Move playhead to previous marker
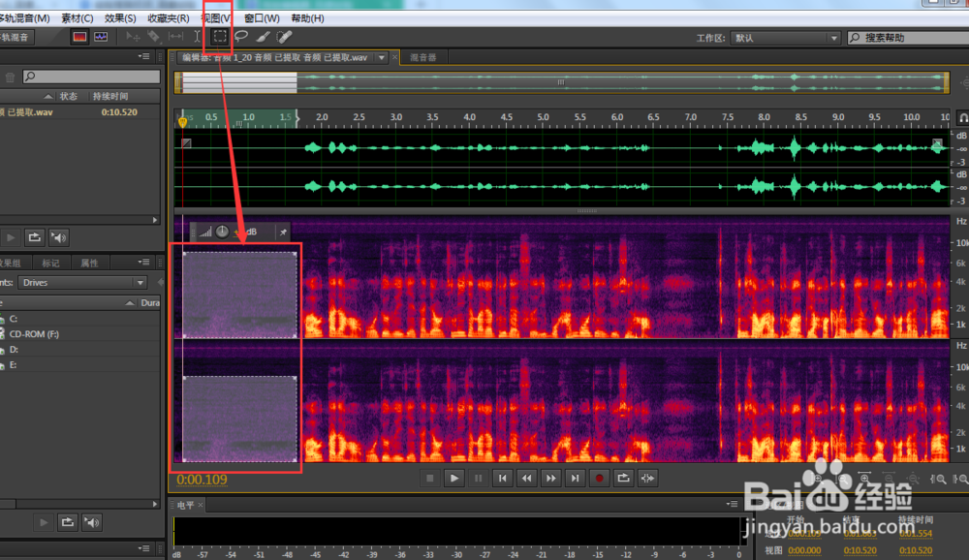This screenshot has height=560, width=969. click(502, 478)
